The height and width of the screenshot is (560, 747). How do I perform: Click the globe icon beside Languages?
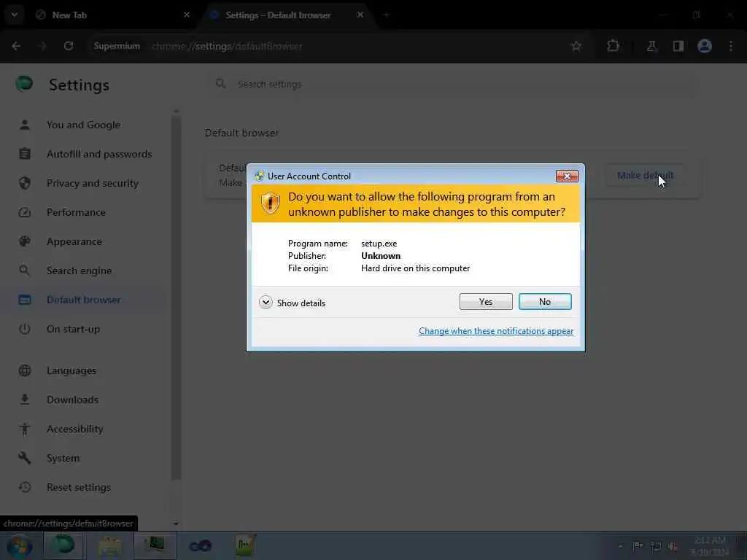25,370
